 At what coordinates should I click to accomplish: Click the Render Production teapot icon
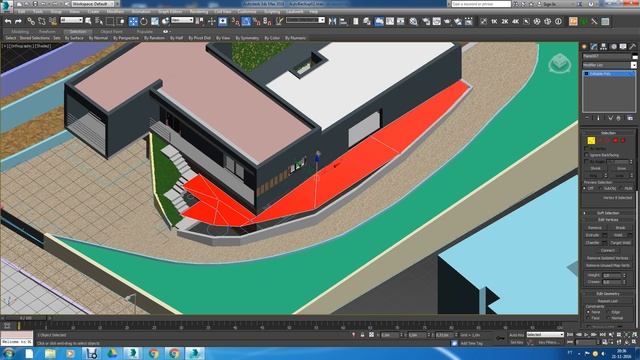447,21
